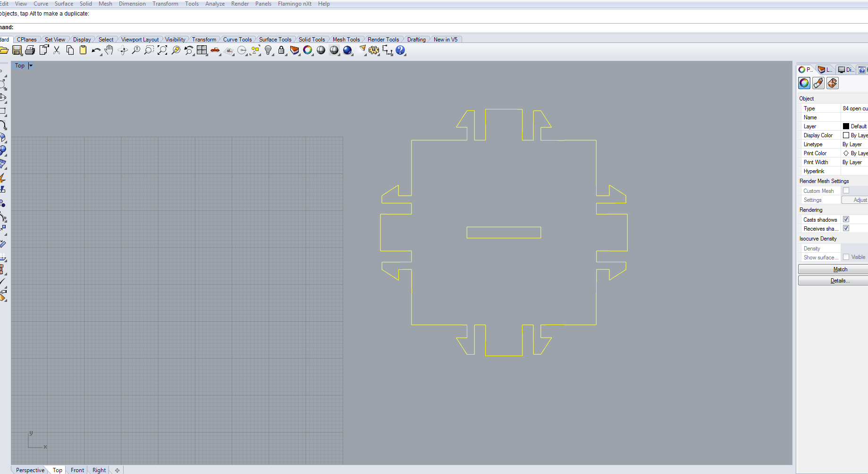Click the Object properties color wheel panel button
The height and width of the screenshot is (474, 868).
click(804, 83)
